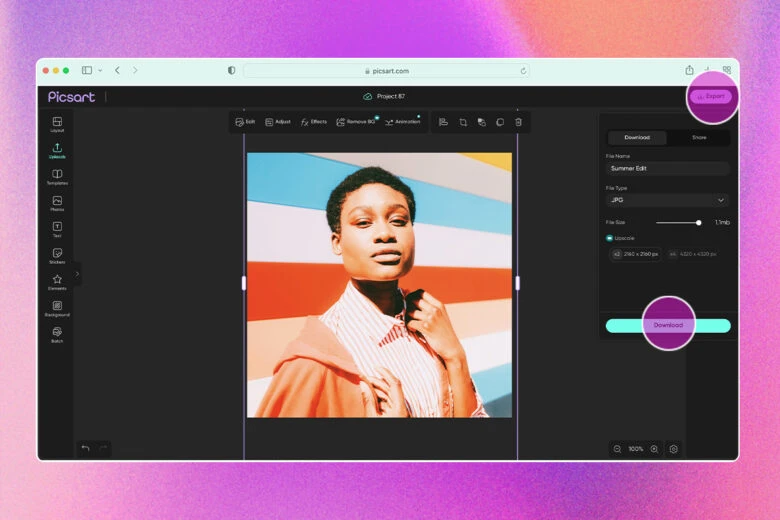Reload the page

click(523, 71)
